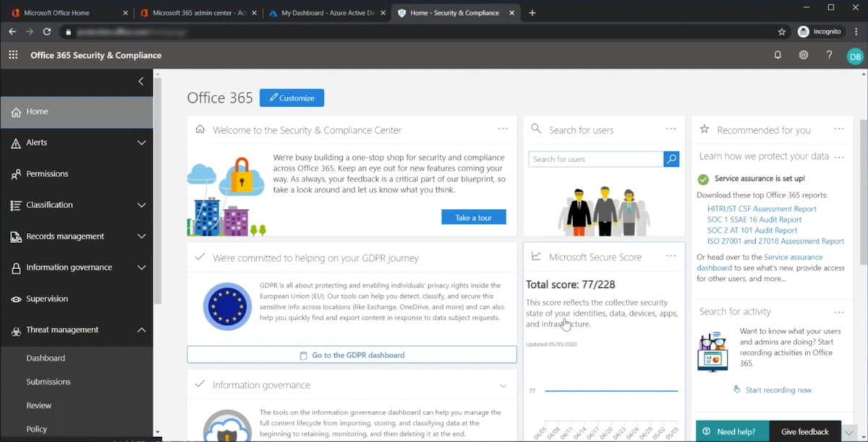Click the notifications bell icon

[778, 55]
